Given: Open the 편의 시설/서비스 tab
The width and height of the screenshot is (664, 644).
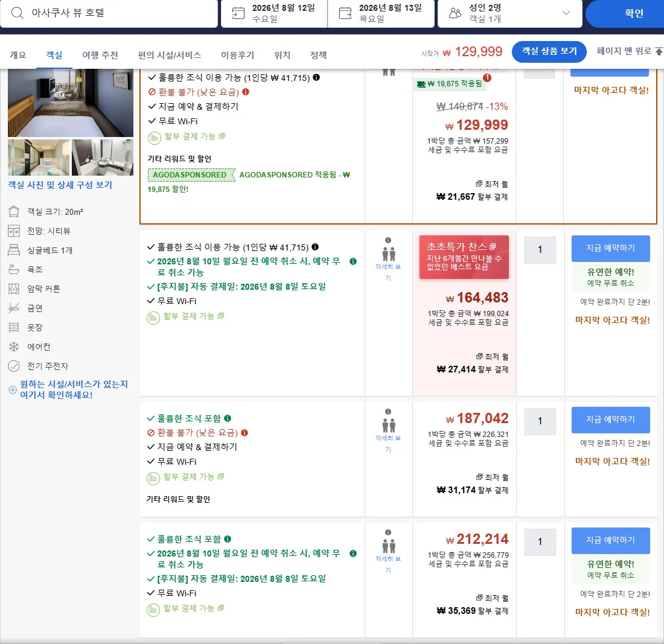Looking at the screenshot, I should pyautogui.click(x=170, y=55).
